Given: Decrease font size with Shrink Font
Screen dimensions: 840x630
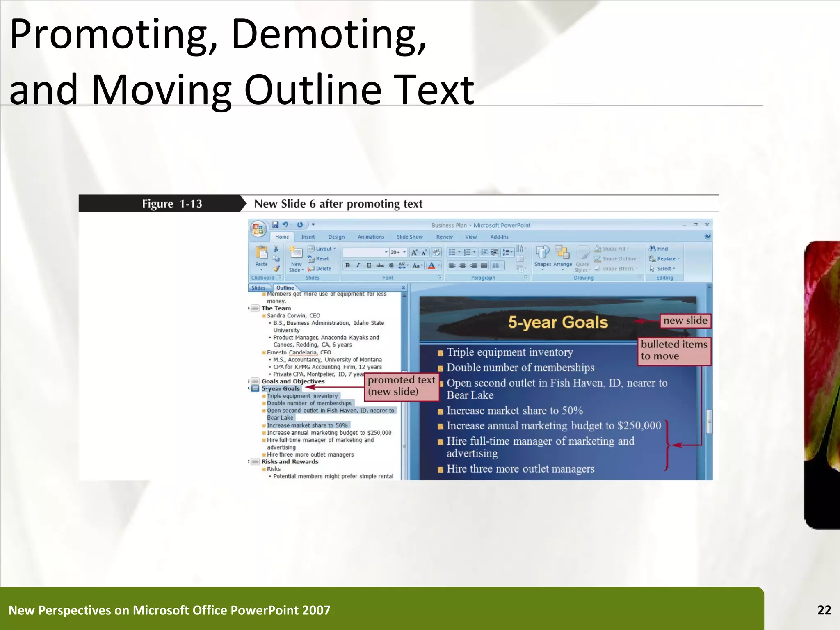Looking at the screenshot, I should (x=425, y=252).
